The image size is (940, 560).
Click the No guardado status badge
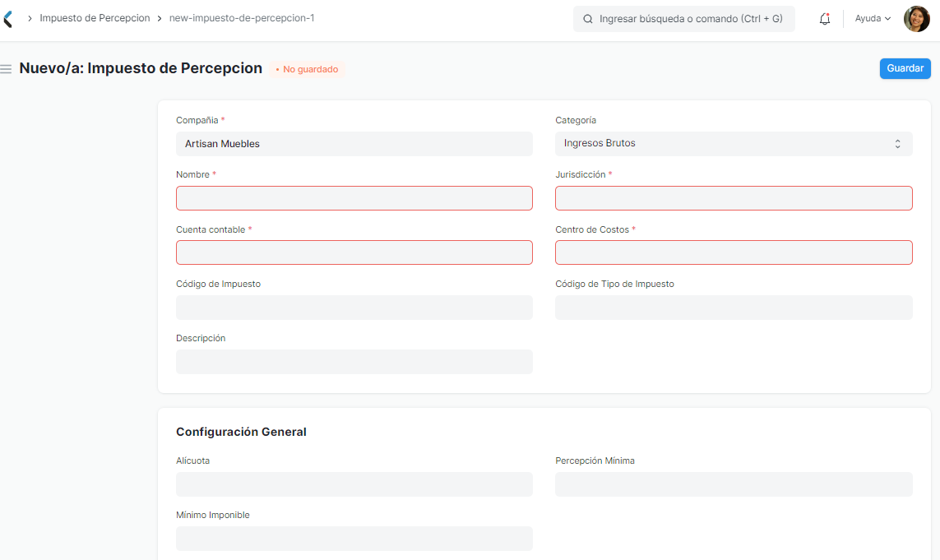point(307,69)
